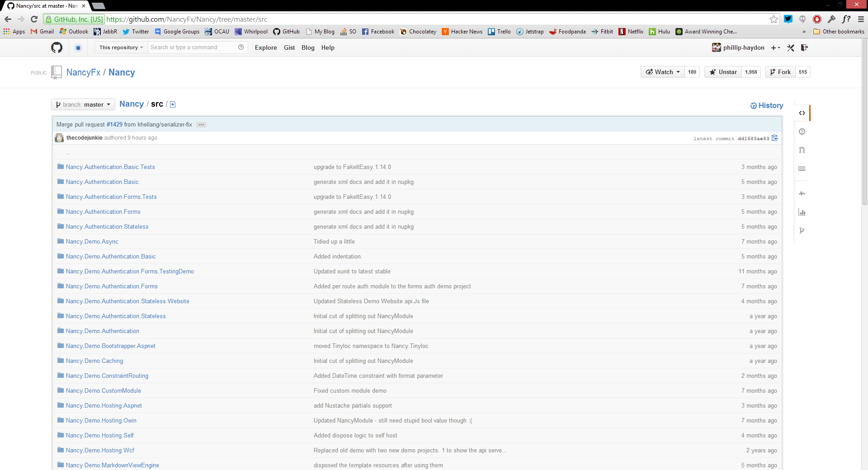Open a new browser tab

tap(98, 6)
